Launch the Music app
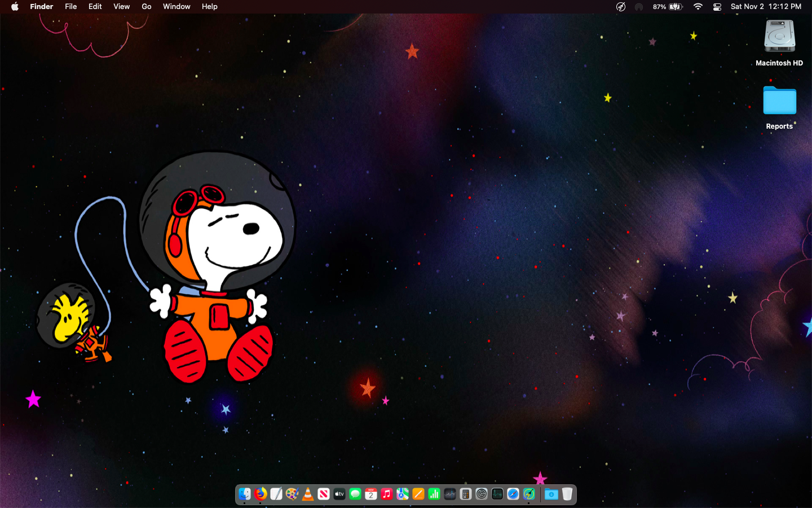 click(387, 494)
